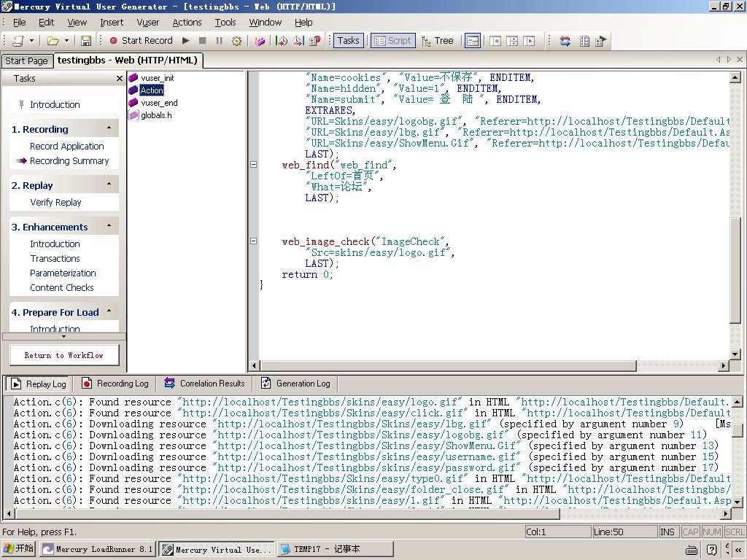The width and height of the screenshot is (747, 560).
Task: Open the Open-file dropdown arrow
Action: [x=66, y=41]
